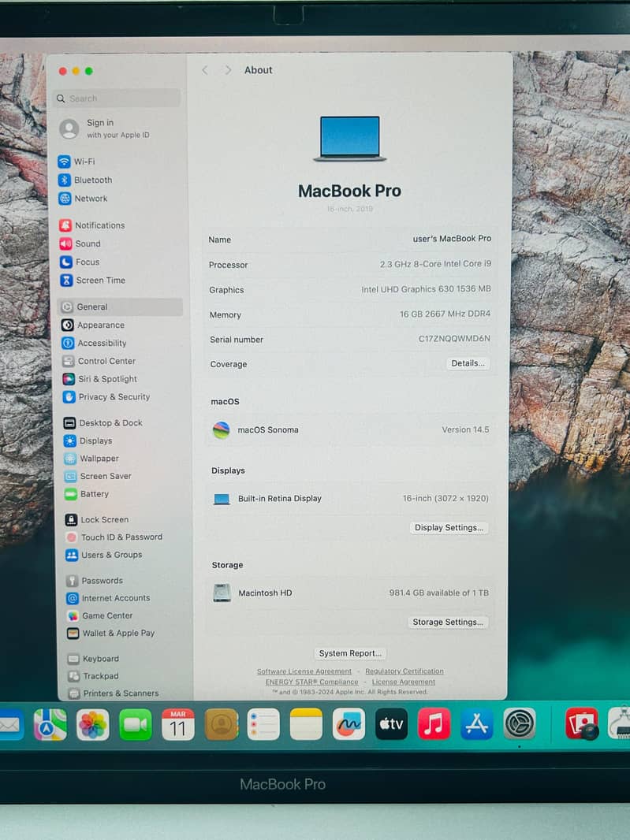Open Bluetooth settings in sidebar
The height and width of the screenshot is (840, 630).
point(86,180)
